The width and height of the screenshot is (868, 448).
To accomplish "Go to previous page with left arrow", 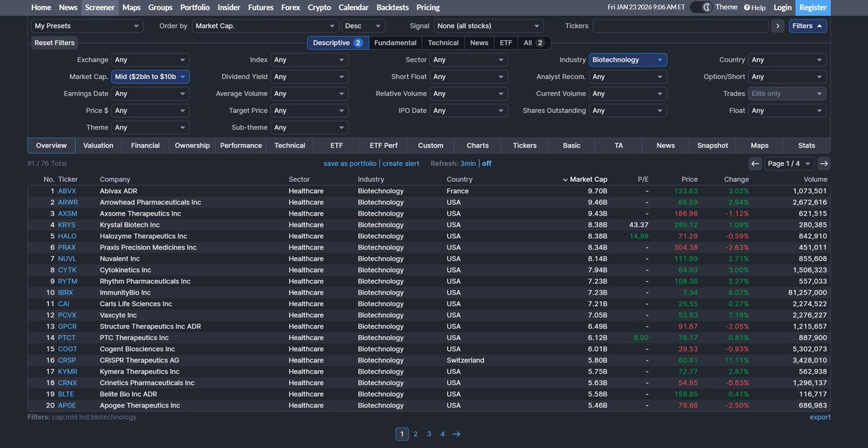I will pos(754,164).
